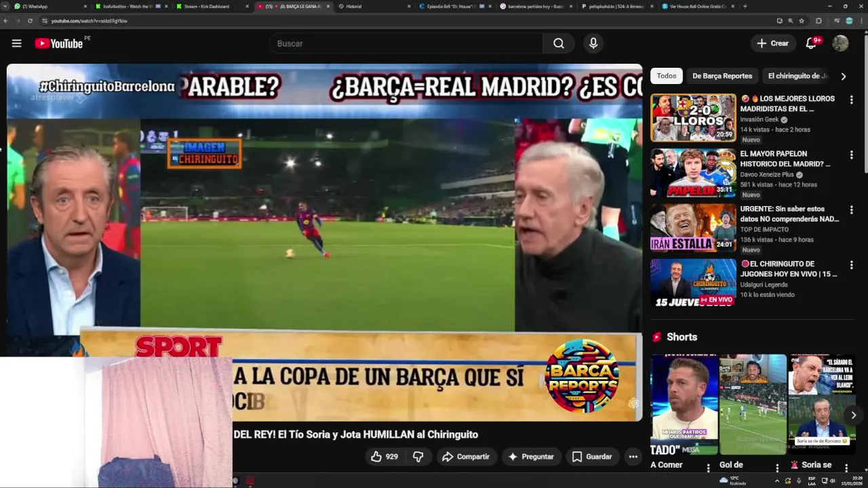Reload the page with the refresh icon
This screenshot has height=488, width=868.
tap(30, 21)
